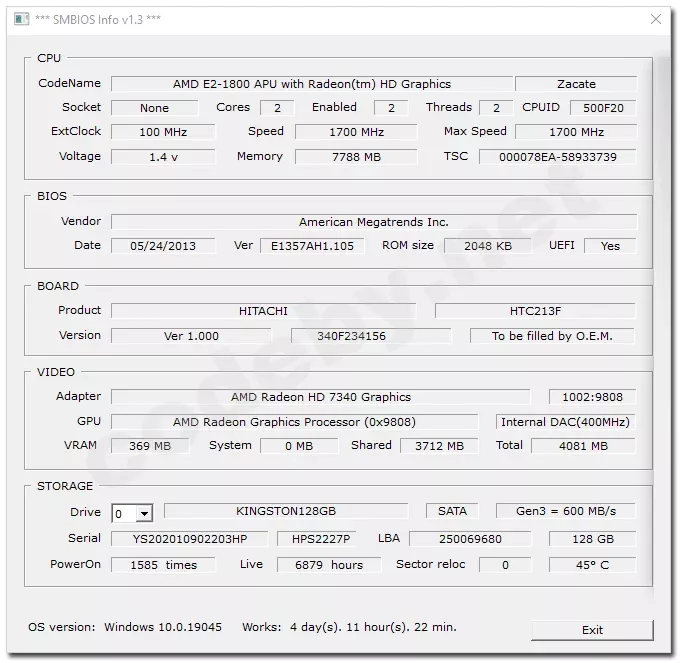The image size is (680, 663).
Task: Click the Internal DAC(400MHz) field
Action: (566, 422)
